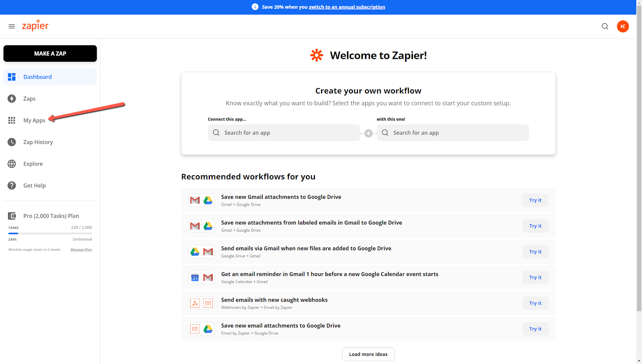
Task: Click Gmail icon on Save new Gmail attachments
Action: [195, 200]
